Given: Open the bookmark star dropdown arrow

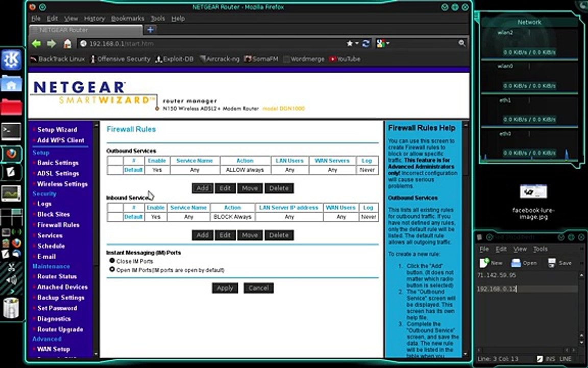Looking at the screenshot, I should (x=357, y=43).
